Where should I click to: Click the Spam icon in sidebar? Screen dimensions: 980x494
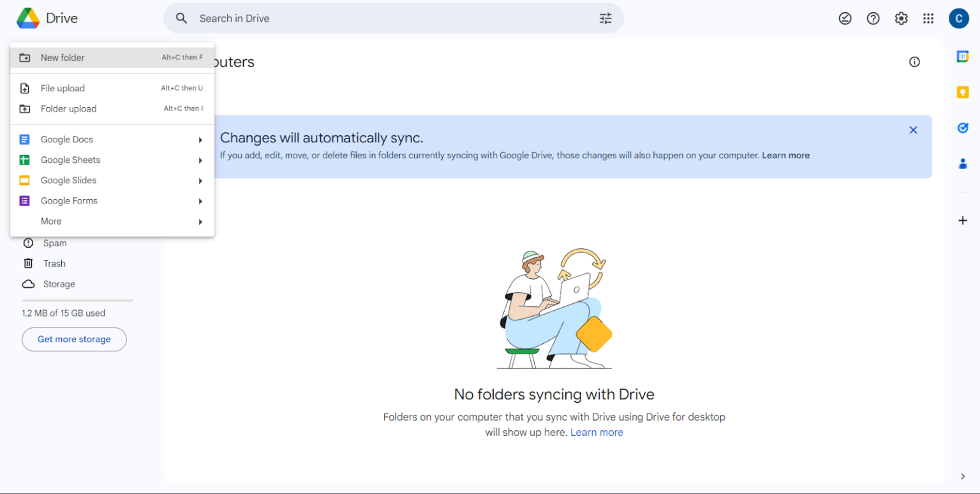28,243
